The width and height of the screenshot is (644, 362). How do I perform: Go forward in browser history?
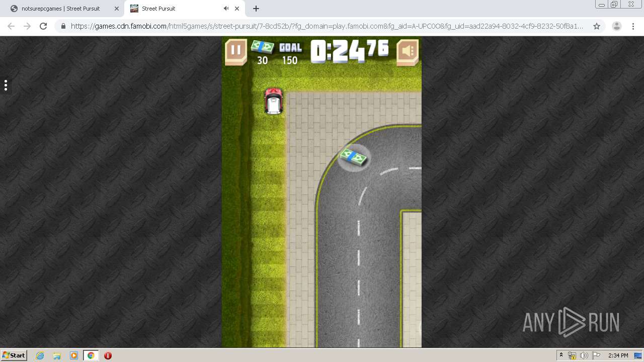coord(27,26)
